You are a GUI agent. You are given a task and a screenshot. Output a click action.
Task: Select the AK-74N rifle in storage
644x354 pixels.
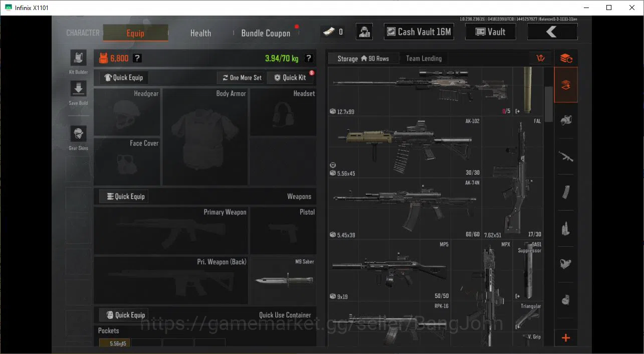pyautogui.click(x=405, y=208)
